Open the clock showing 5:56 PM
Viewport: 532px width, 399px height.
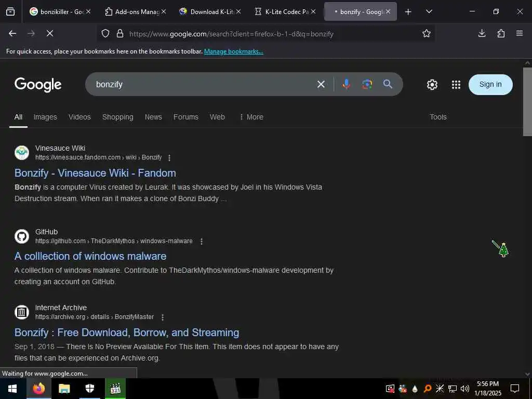pos(487,389)
